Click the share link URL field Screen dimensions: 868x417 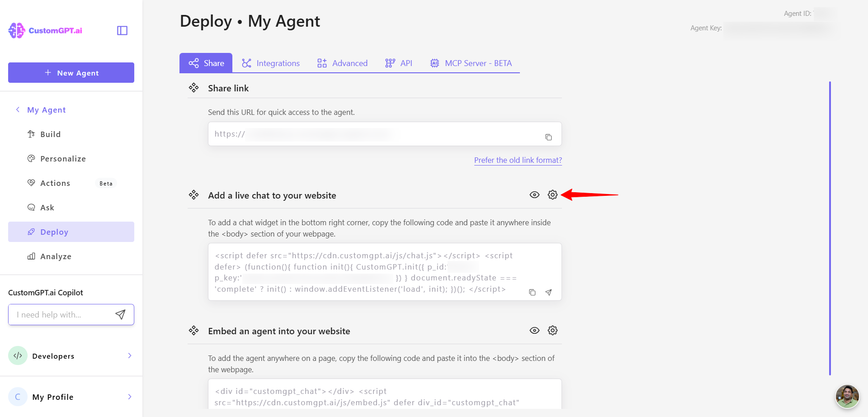pos(385,134)
